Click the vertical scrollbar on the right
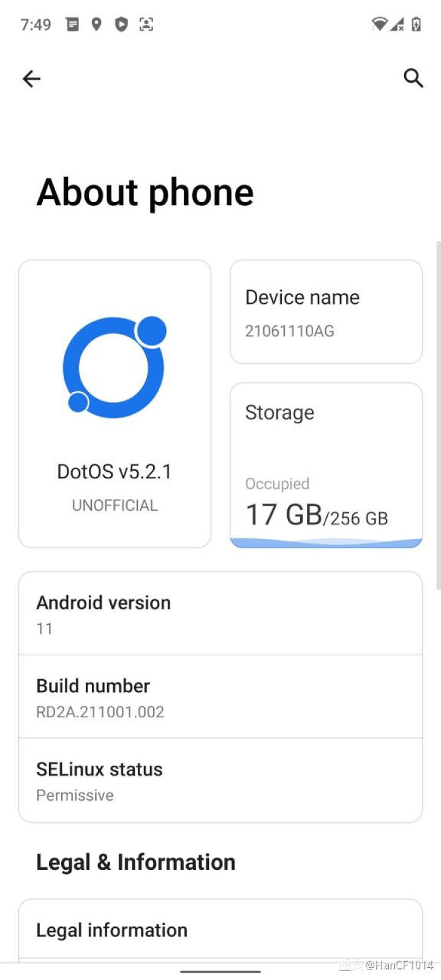 coord(438,415)
